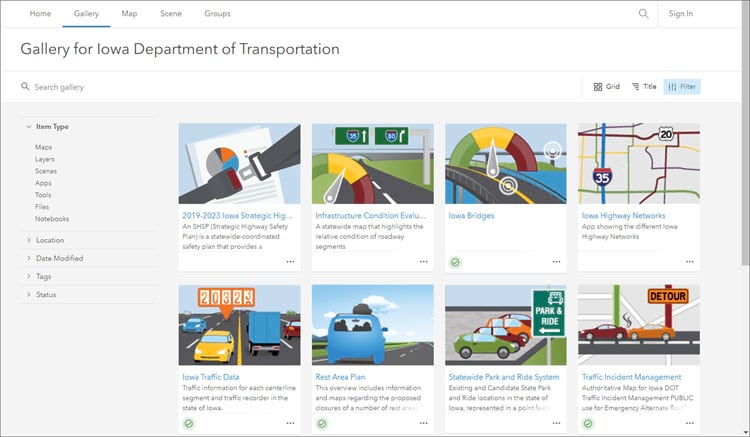Open the Scene tab

171,13
